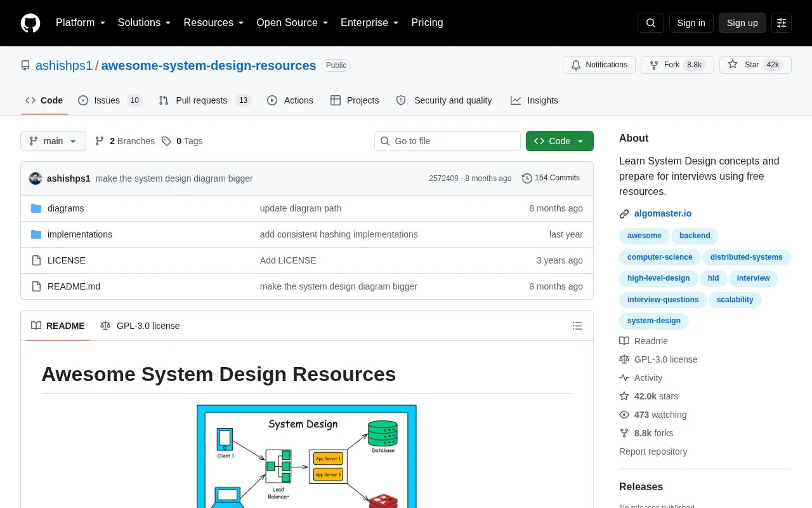Select the GPL-3.0 license tab
This screenshot has height=508, width=812.
coord(140,326)
